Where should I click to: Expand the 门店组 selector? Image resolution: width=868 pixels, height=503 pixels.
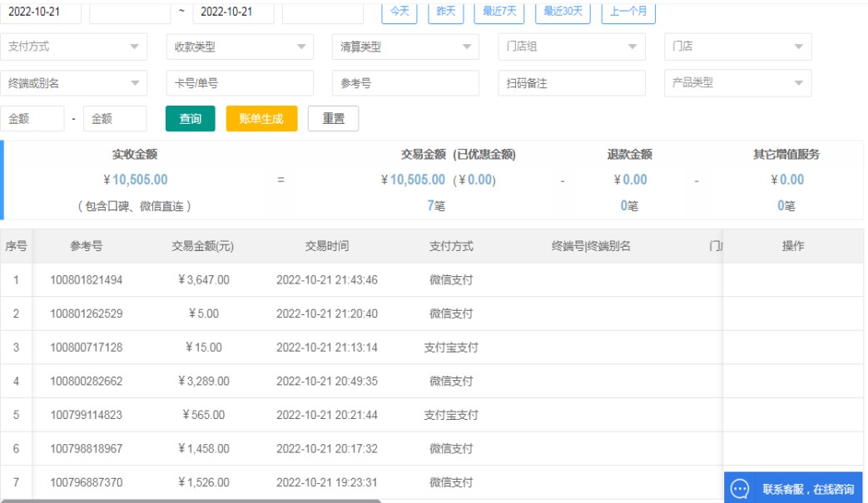tap(572, 47)
